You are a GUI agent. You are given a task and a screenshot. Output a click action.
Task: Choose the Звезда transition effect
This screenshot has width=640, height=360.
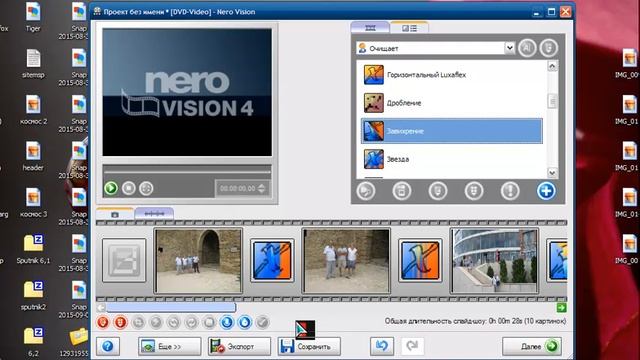point(451,159)
